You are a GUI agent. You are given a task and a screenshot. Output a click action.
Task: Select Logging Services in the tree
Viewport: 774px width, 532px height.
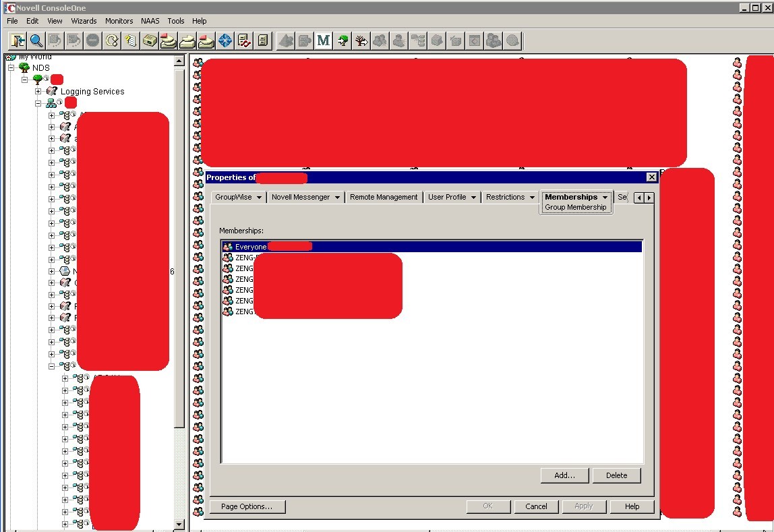[92, 91]
